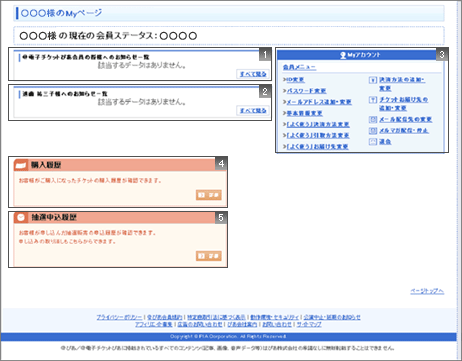Screen dimensions: 462x361
Task: Click the icon beside メルマガ配信・停止
Action: [x=373, y=130]
